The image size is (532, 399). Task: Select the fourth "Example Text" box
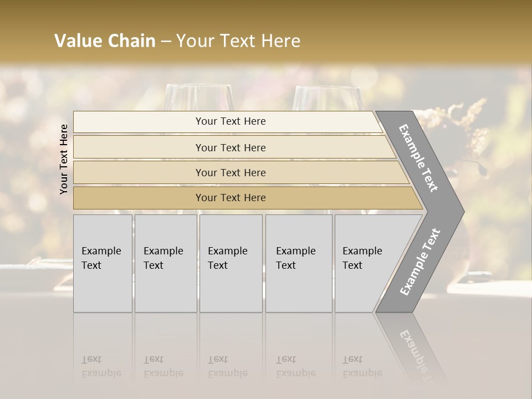pos(298,263)
